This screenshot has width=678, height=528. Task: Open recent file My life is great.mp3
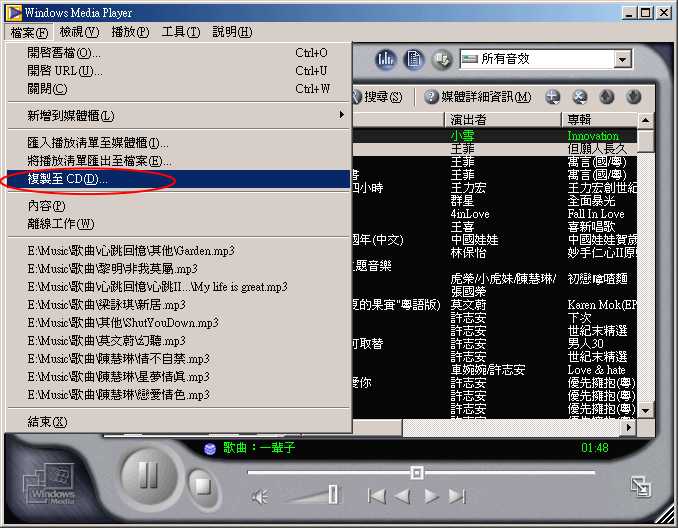[x=179, y=287]
